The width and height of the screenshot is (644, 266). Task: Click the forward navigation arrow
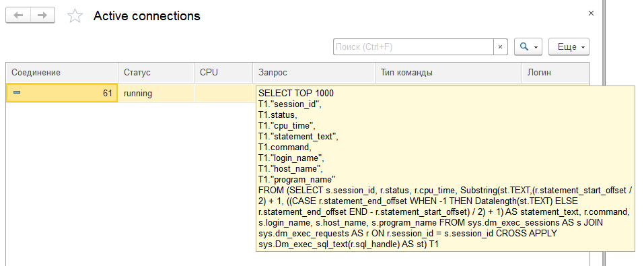[42, 15]
